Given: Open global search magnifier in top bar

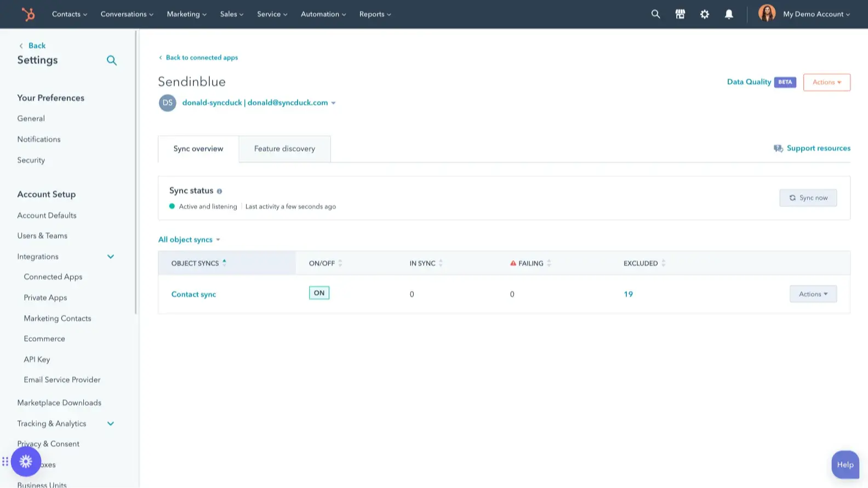Looking at the screenshot, I should [x=655, y=14].
